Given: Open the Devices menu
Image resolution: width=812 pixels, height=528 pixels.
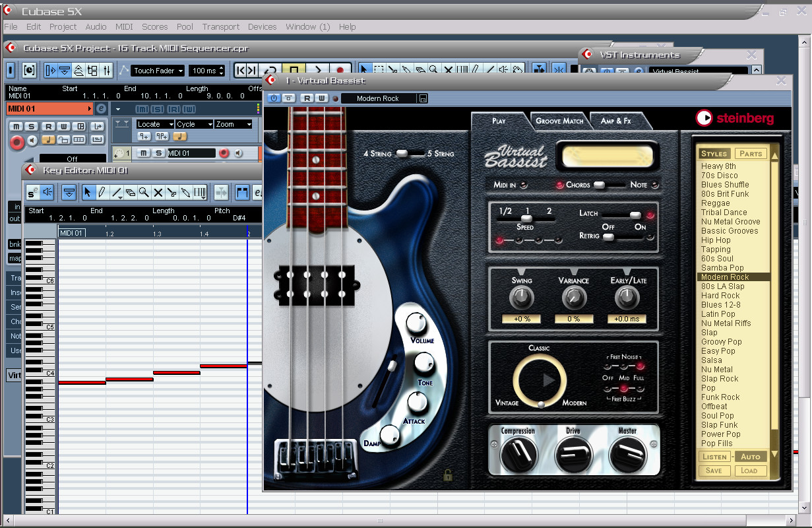Looking at the screenshot, I should (262, 26).
